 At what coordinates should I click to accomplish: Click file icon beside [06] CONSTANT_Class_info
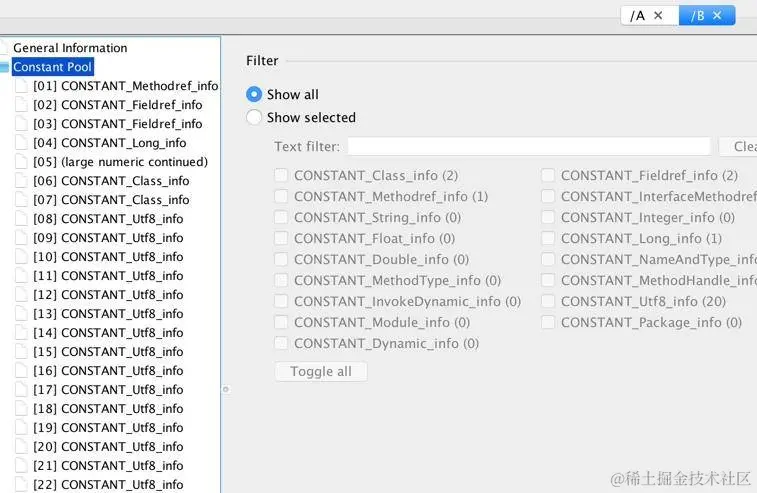point(23,181)
